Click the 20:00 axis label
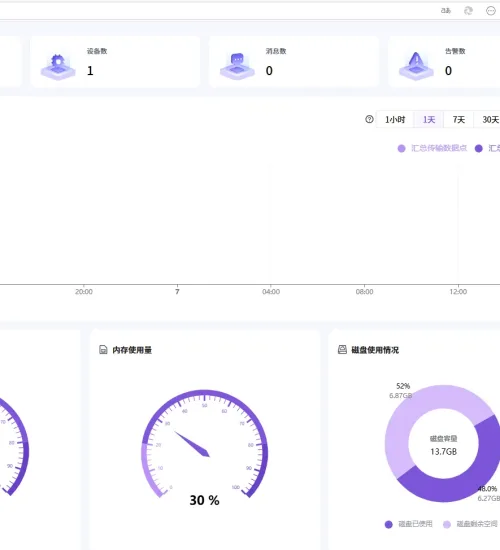The width and height of the screenshot is (500, 550). click(84, 292)
